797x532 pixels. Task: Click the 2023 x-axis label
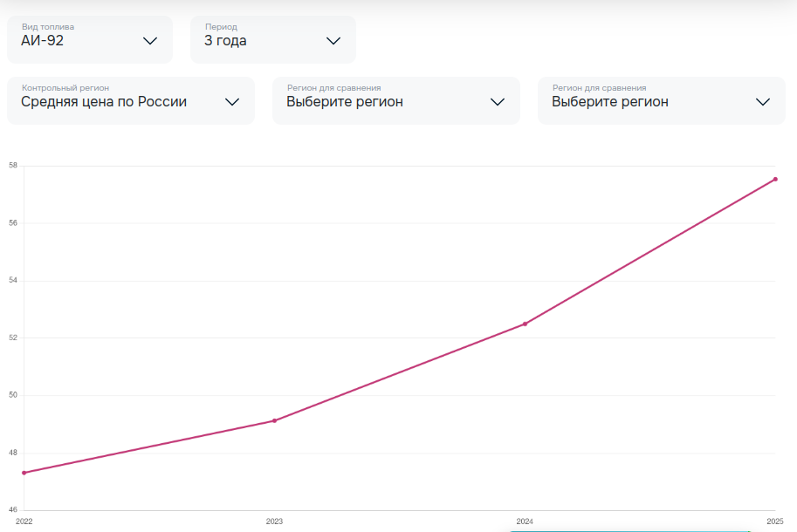(274, 522)
